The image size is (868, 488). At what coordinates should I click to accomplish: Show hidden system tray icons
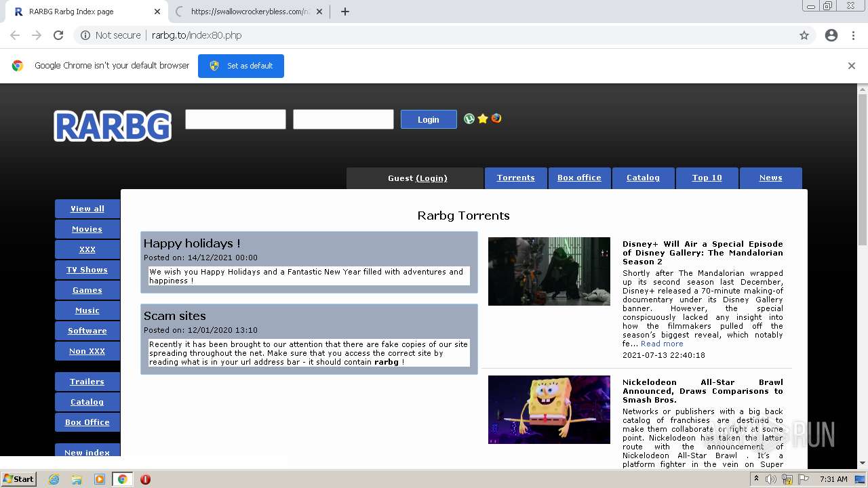tap(757, 479)
